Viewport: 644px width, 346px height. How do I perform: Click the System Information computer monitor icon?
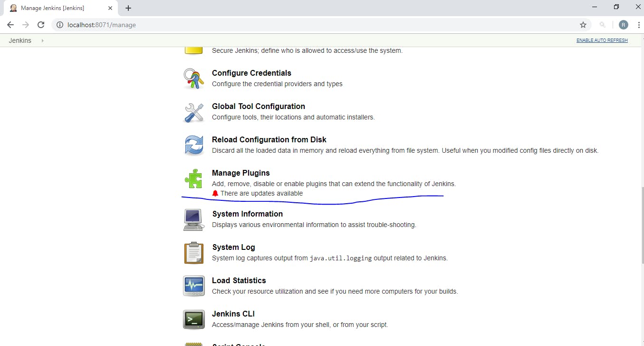coord(193,219)
